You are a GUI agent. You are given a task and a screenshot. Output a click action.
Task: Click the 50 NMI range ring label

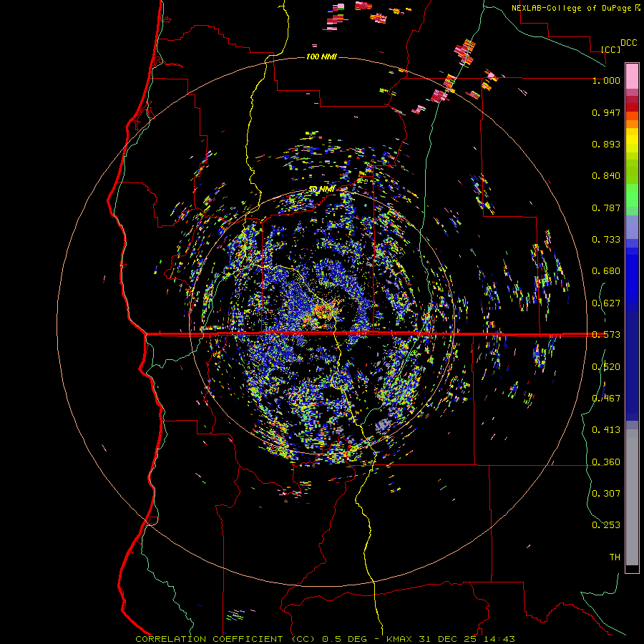tap(321, 189)
